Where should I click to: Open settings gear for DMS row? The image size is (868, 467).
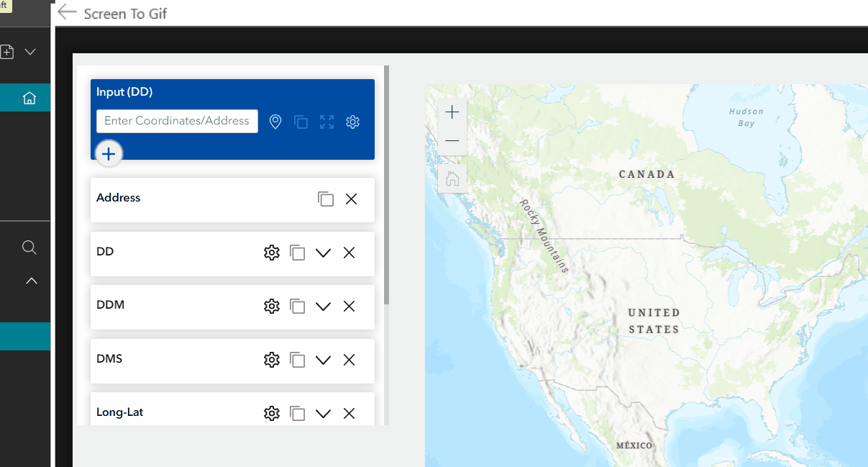271,360
